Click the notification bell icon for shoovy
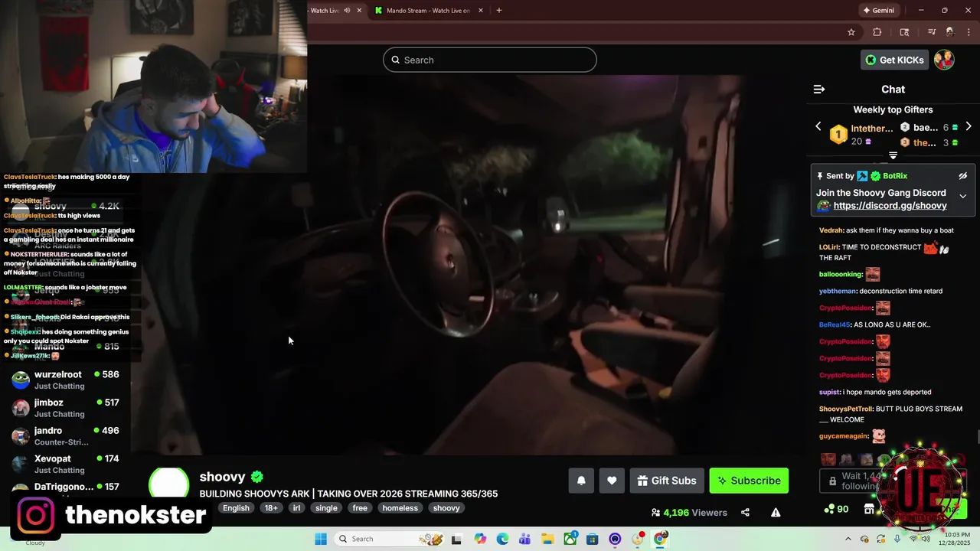Screen dimensions: 980x551 [581, 481]
